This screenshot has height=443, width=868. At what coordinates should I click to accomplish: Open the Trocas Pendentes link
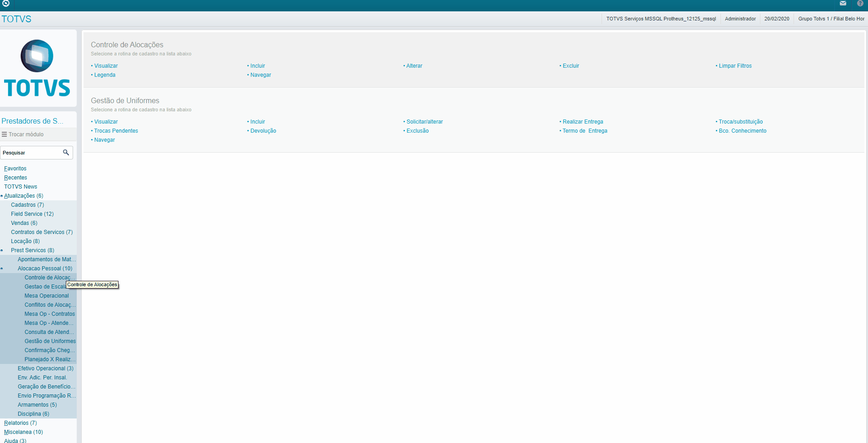tap(116, 131)
